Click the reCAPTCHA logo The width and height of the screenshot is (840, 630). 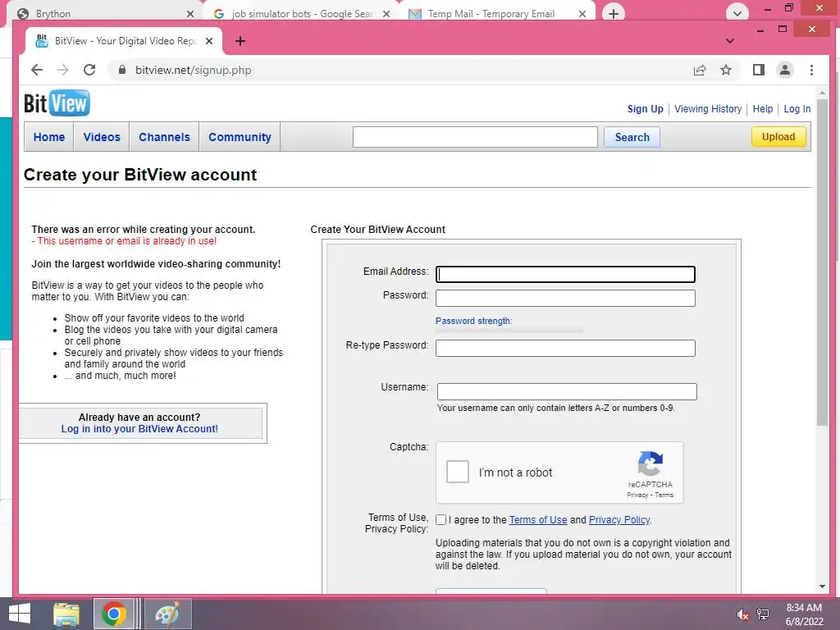(650, 463)
